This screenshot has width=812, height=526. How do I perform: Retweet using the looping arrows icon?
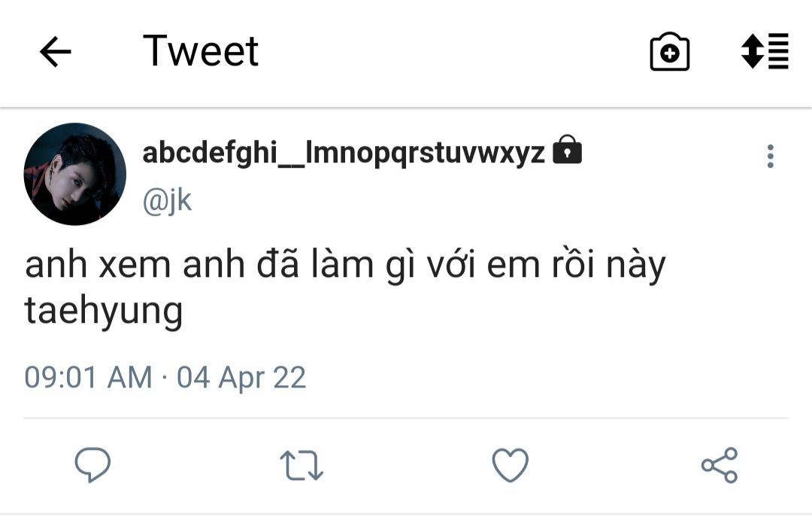tap(301, 465)
